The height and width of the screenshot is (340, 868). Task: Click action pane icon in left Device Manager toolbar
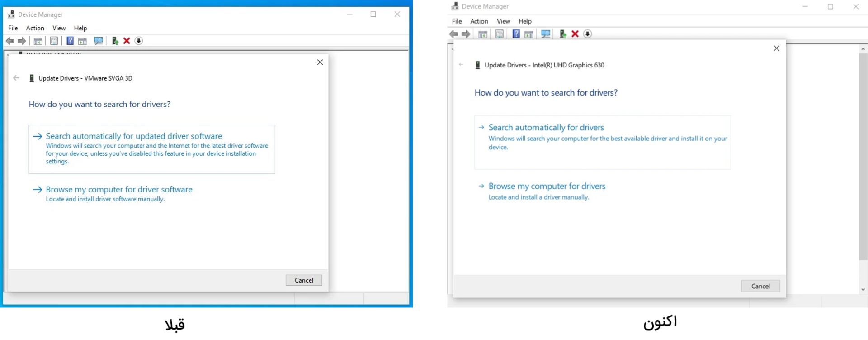pyautogui.click(x=82, y=41)
